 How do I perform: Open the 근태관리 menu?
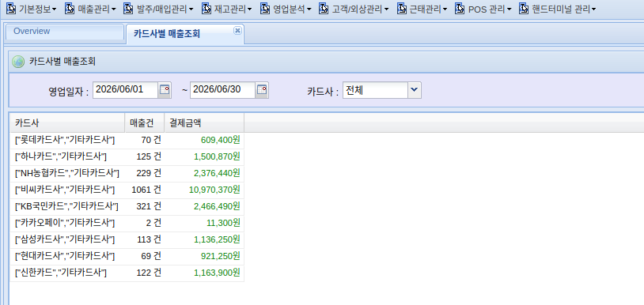[422, 9]
